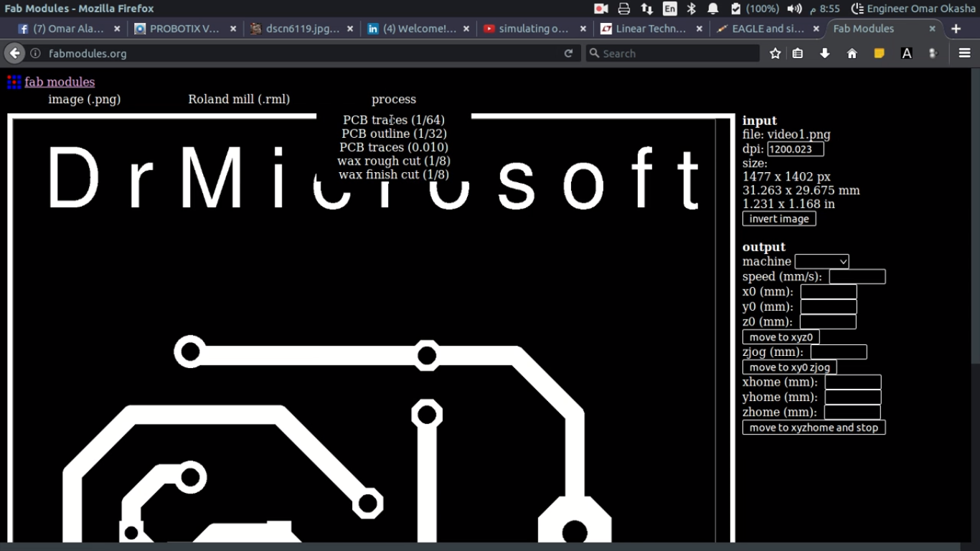Click the fab modules colored dots logo

click(x=14, y=83)
